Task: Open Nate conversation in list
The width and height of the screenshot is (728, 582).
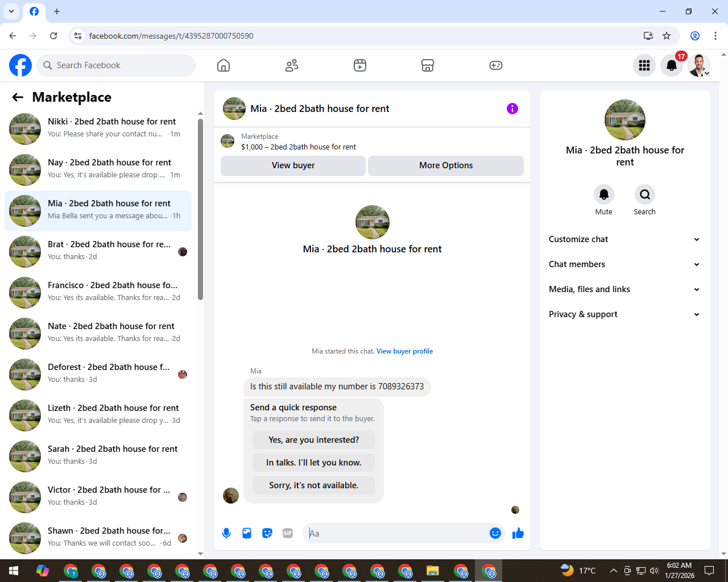Action: pos(98,333)
